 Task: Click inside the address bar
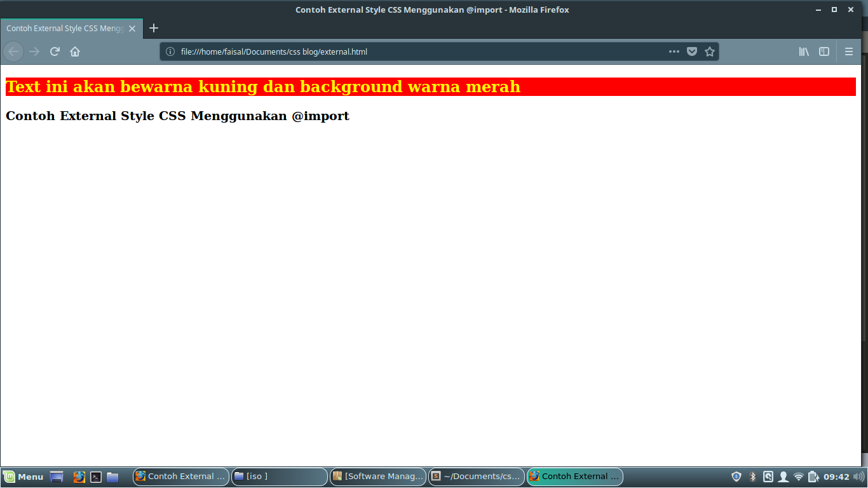pyautogui.click(x=381, y=51)
